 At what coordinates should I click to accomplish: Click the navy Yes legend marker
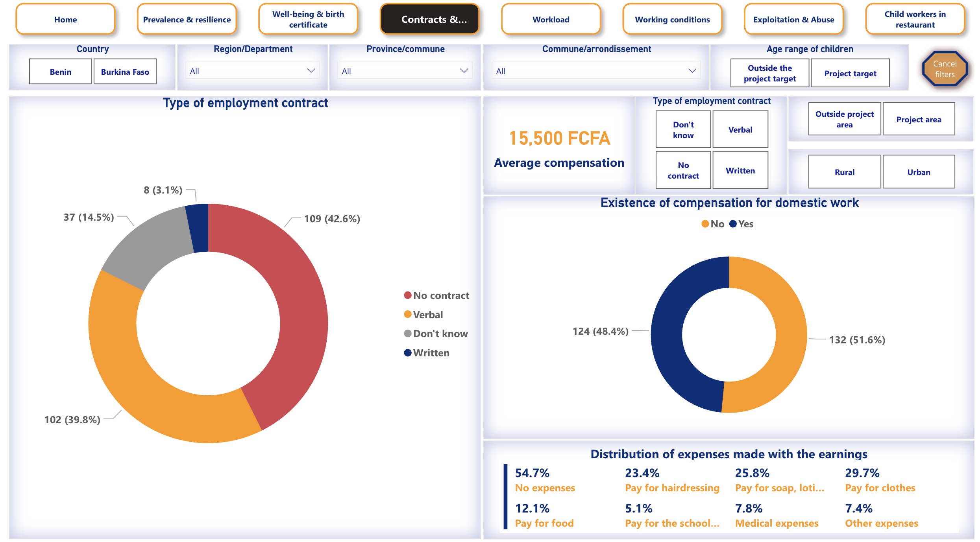[x=733, y=224]
